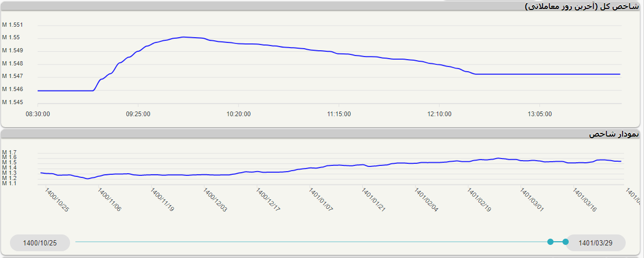This screenshot has width=644, height=258.
Task: Click the 1400/11/06 date label on lower chart
Action: tap(109, 200)
